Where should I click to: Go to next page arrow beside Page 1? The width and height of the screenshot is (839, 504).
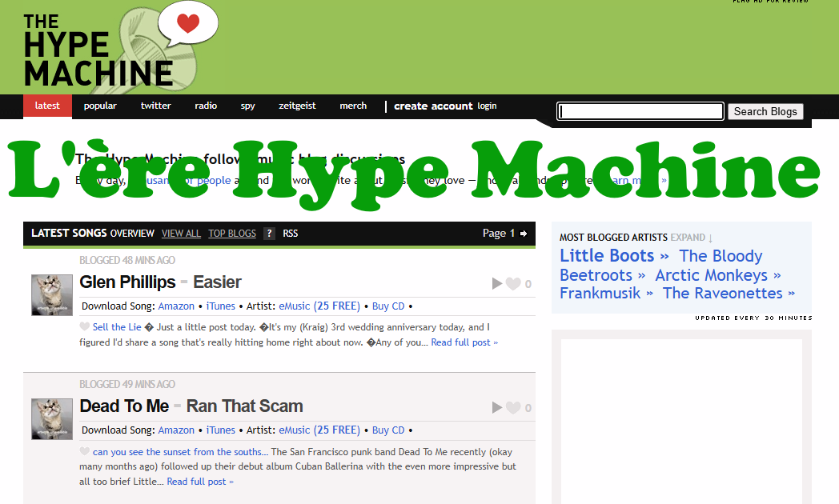[524, 234]
